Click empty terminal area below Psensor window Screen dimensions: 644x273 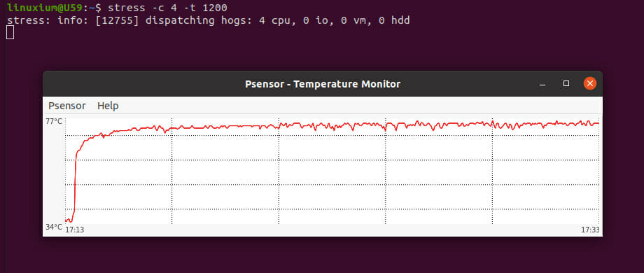click(x=323, y=255)
